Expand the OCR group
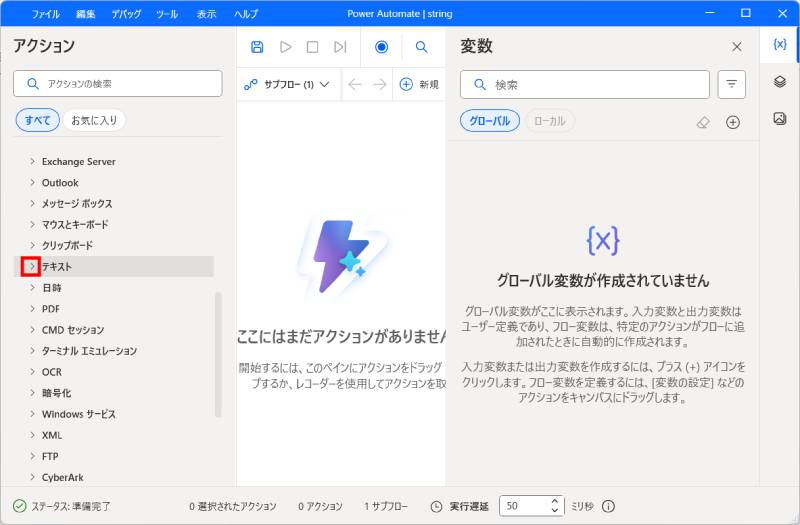The height and width of the screenshot is (525, 800). coord(33,371)
